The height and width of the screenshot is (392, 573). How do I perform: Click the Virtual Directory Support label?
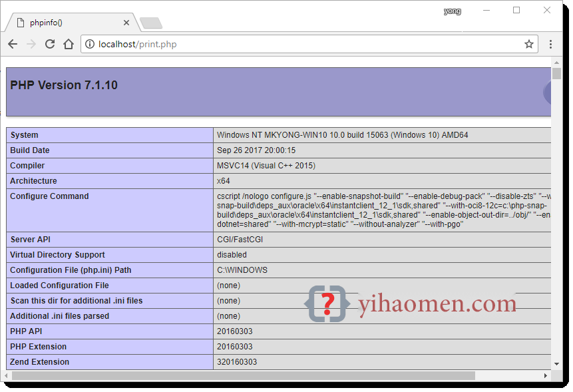[57, 255]
